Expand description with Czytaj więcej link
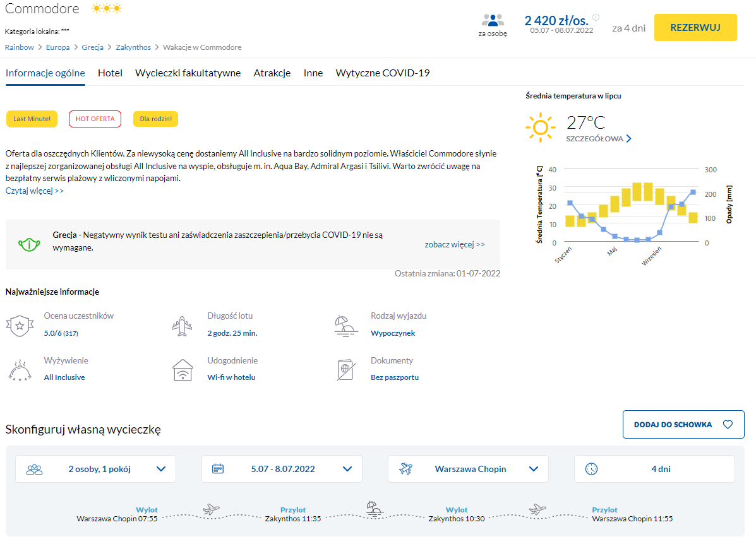The height and width of the screenshot is (544, 756). tap(35, 191)
